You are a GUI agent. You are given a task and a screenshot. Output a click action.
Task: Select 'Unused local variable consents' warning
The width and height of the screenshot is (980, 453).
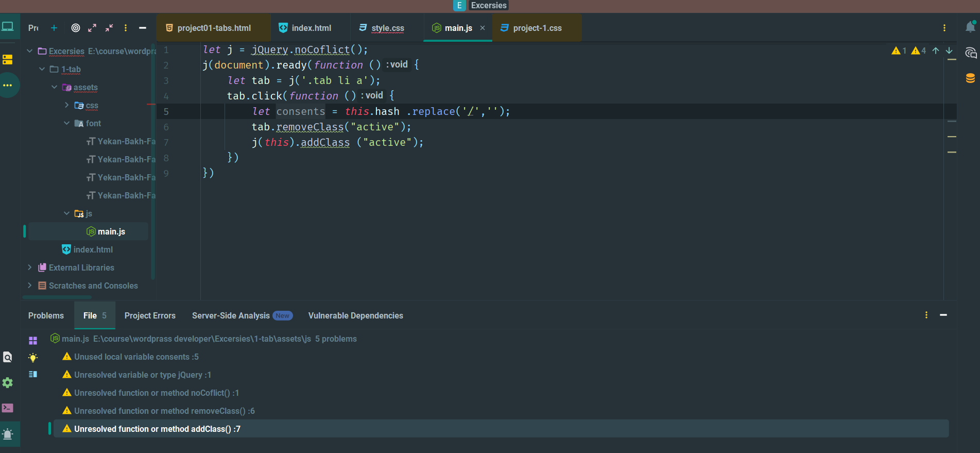[136, 357]
